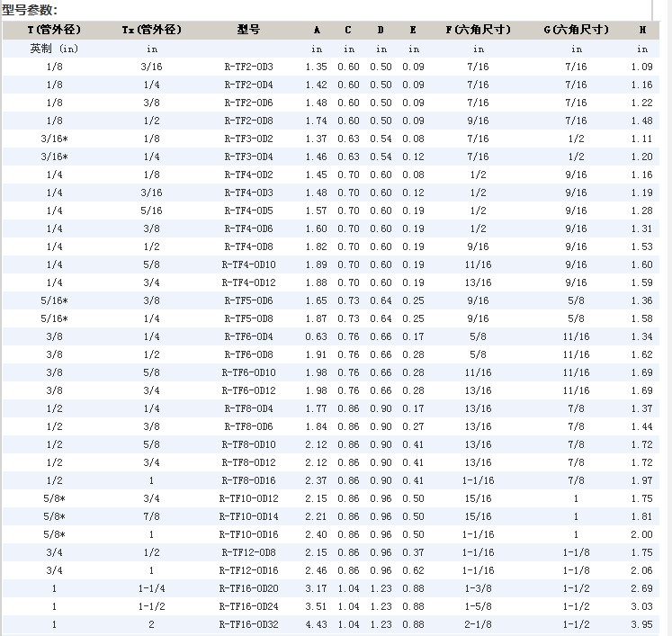The image size is (672, 636).
Task: Select model cell R-TF4-OD6
Action: tap(248, 228)
